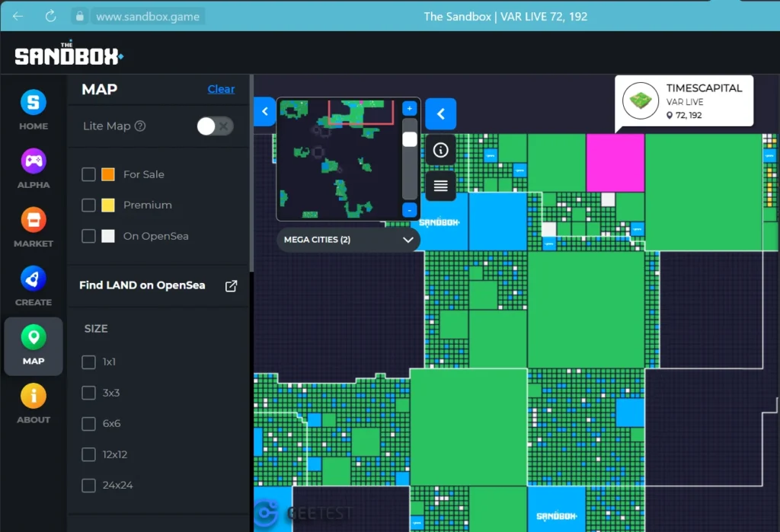The width and height of the screenshot is (780, 532).
Task: Select the MAP sidebar item
Action: point(34,346)
